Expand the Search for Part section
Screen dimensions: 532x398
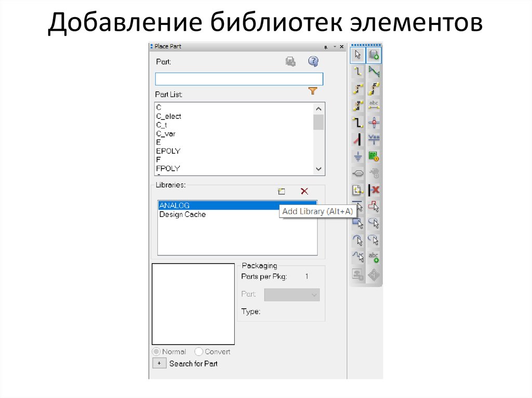pos(159,363)
